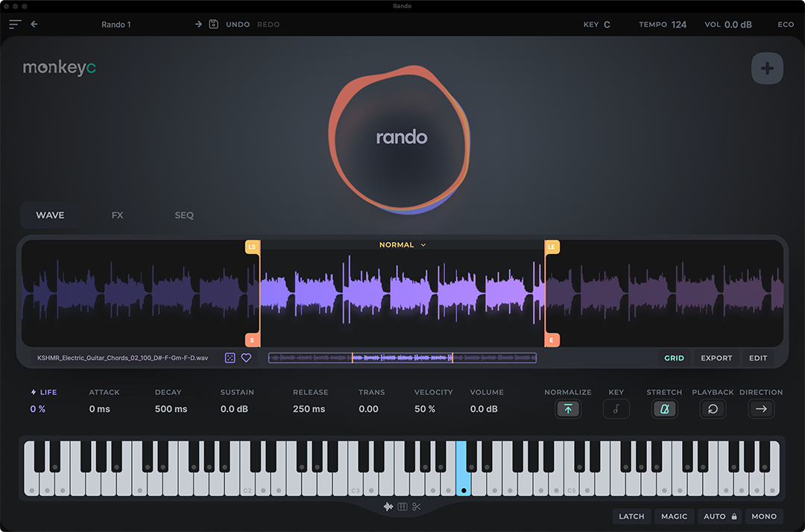Click the LATCH button
The height and width of the screenshot is (532, 805).
click(x=631, y=516)
